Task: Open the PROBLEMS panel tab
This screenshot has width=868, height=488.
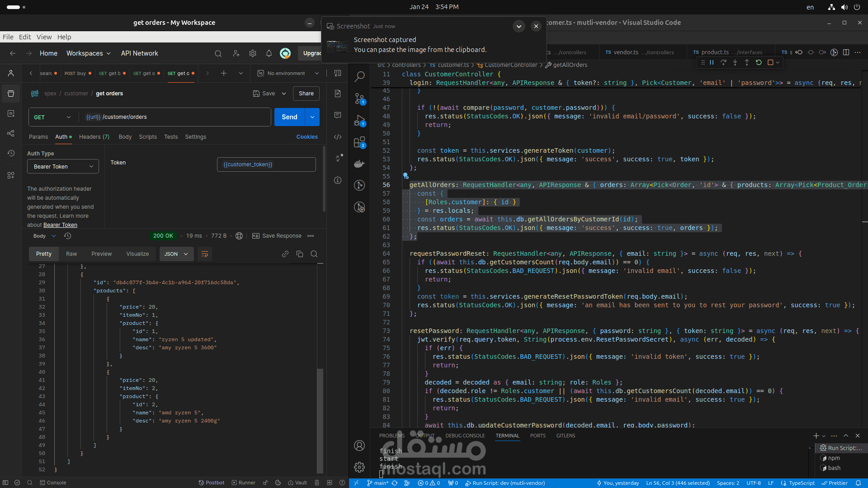Action: pyautogui.click(x=392, y=436)
